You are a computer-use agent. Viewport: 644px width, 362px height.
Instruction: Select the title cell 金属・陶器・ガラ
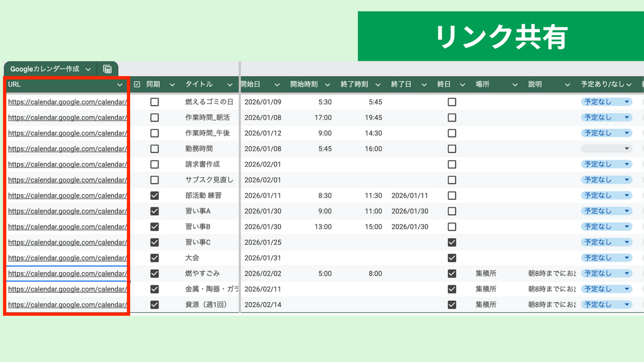[212, 289]
